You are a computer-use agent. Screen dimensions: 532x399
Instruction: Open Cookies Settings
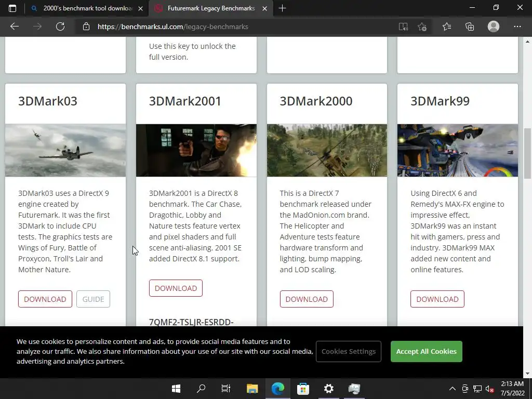[x=349, y=352]
